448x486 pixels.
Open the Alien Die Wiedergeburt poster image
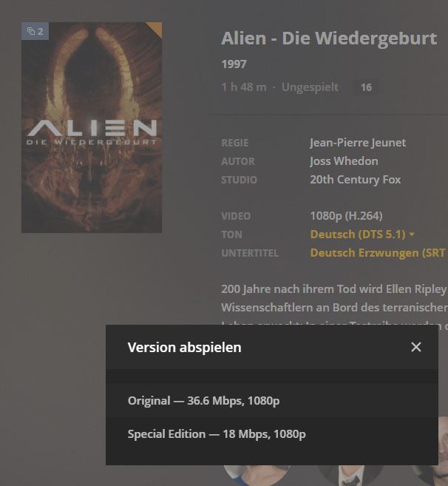pos(92,127)
